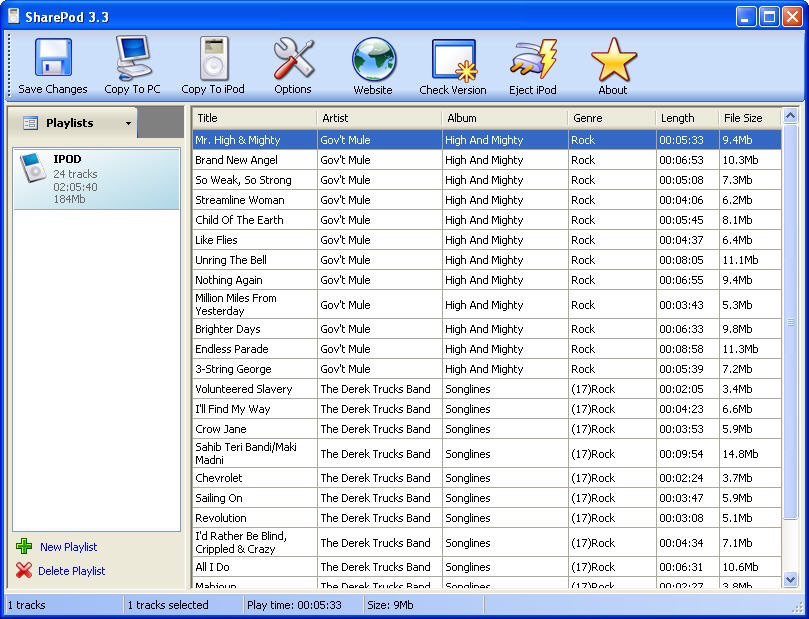The image size is (809, 619).
Task: Click the SharePod title bar app icon
Action: tap(14, 16)
